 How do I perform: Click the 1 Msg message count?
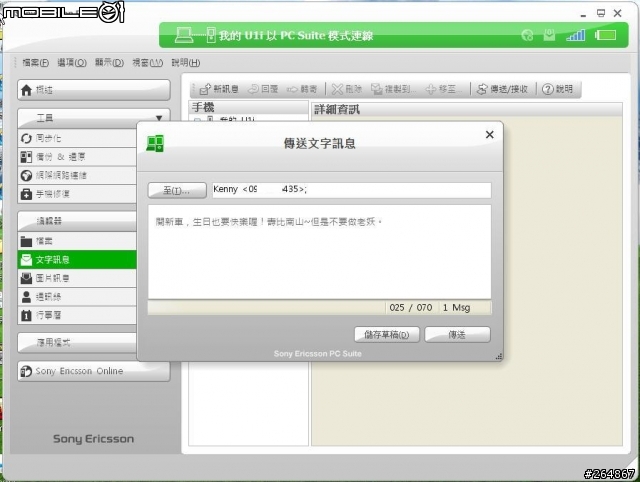(457, 308)
